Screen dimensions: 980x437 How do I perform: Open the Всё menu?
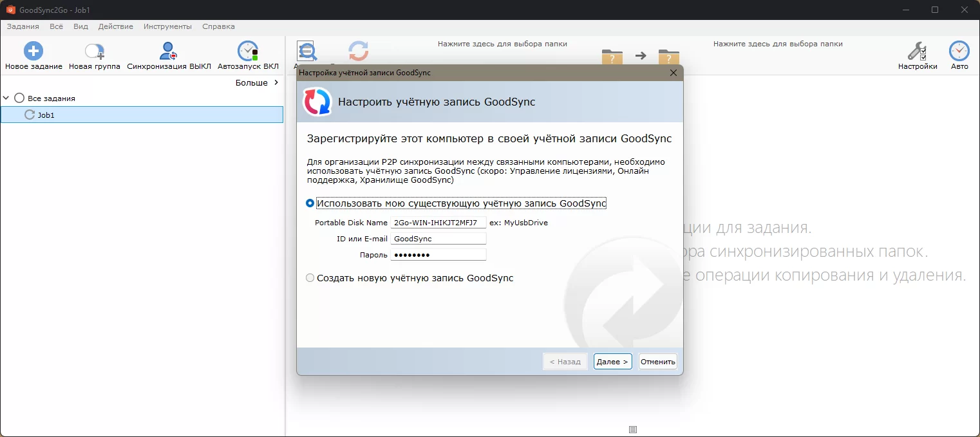click(56, 26)
